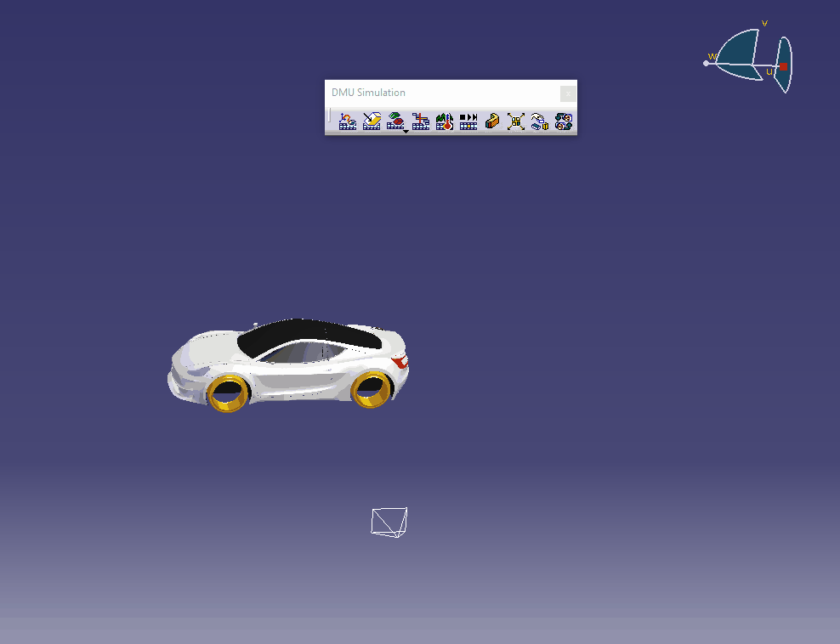Click the red tail light on the car
Screen dimensions: 840x644
point(400,361)
